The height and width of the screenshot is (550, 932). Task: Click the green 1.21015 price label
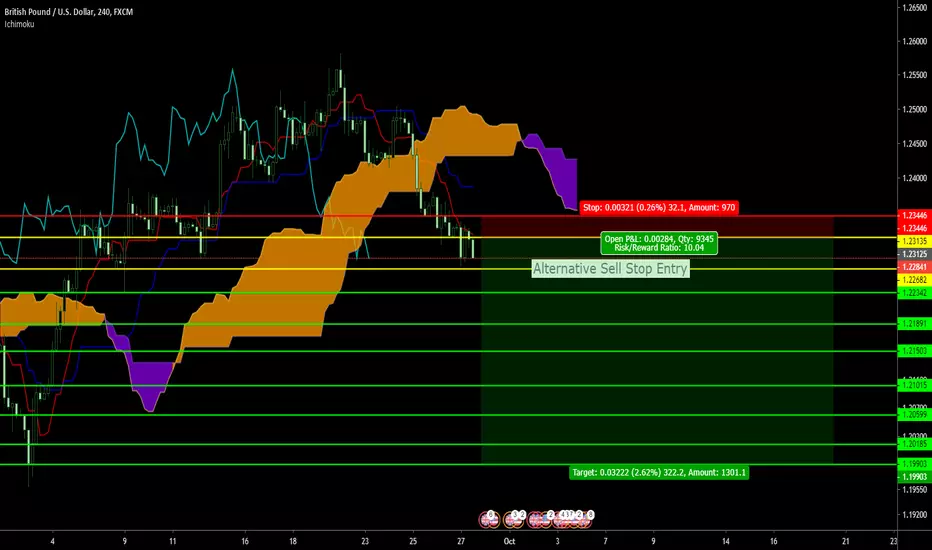914,386
